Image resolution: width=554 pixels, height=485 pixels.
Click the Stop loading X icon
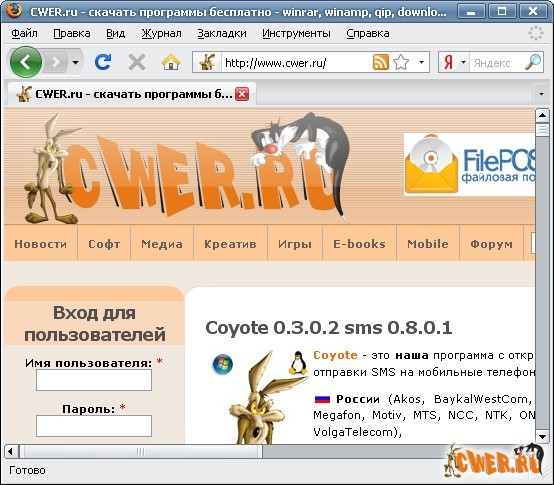pos(137,63)
